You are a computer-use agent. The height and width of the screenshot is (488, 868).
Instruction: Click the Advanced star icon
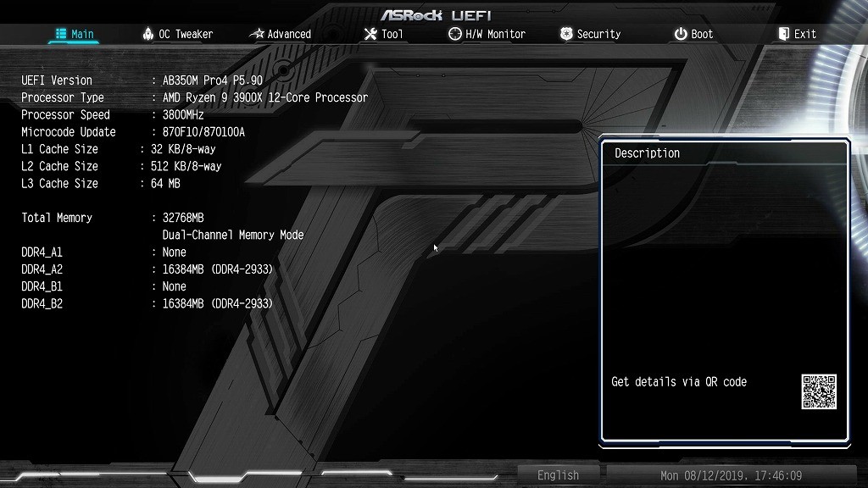256,34
